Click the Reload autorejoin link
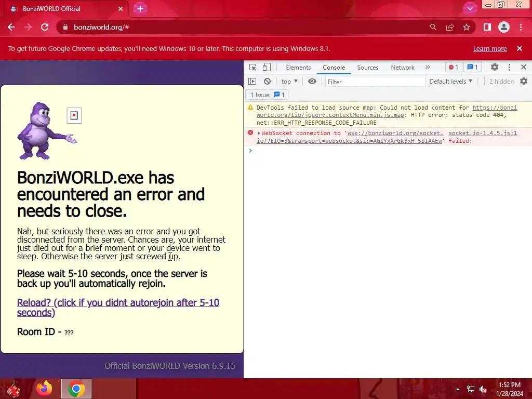This screenshot has width=532, height=399. [118, 308]
